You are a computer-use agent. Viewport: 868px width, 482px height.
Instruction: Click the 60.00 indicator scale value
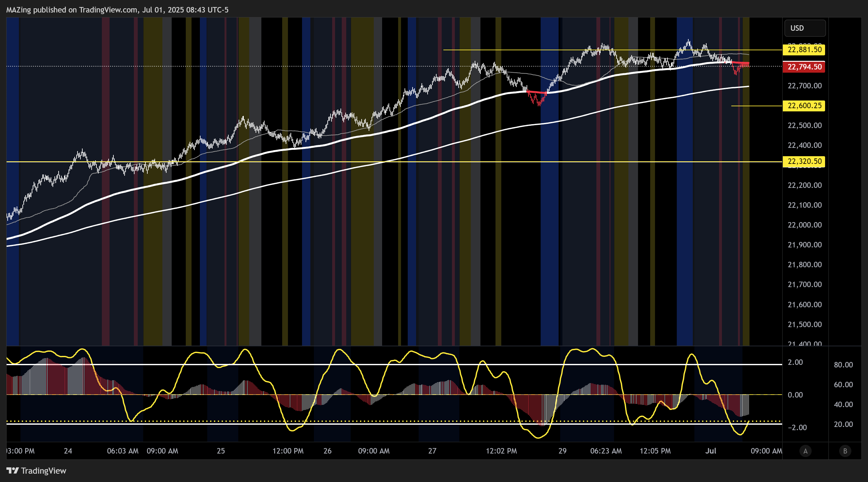coord(843,385)
